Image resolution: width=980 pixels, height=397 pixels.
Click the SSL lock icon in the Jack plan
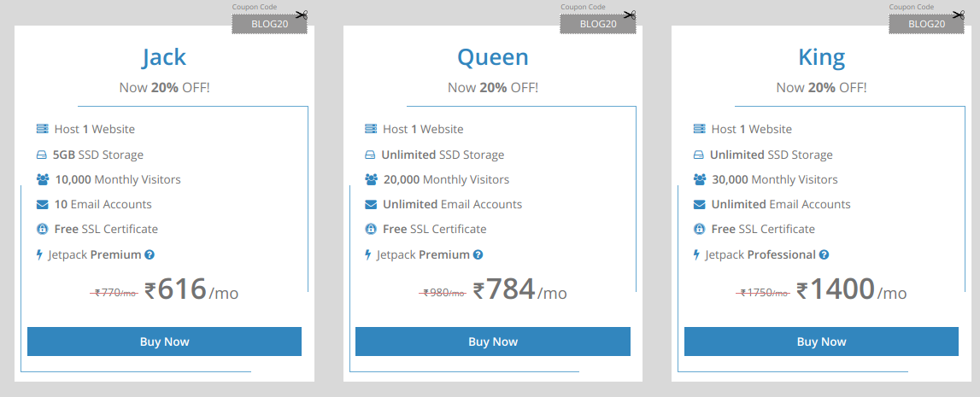pyautogui.click(x=43, y=229)
